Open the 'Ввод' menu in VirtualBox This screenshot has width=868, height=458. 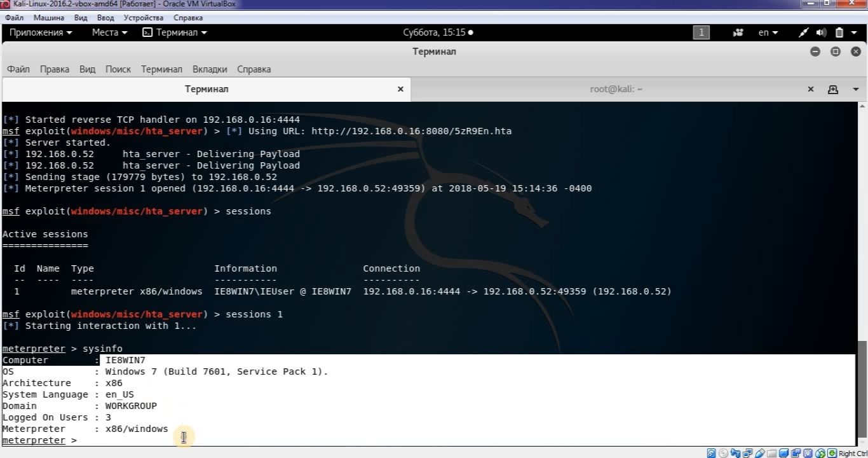[x=105, y=18]
